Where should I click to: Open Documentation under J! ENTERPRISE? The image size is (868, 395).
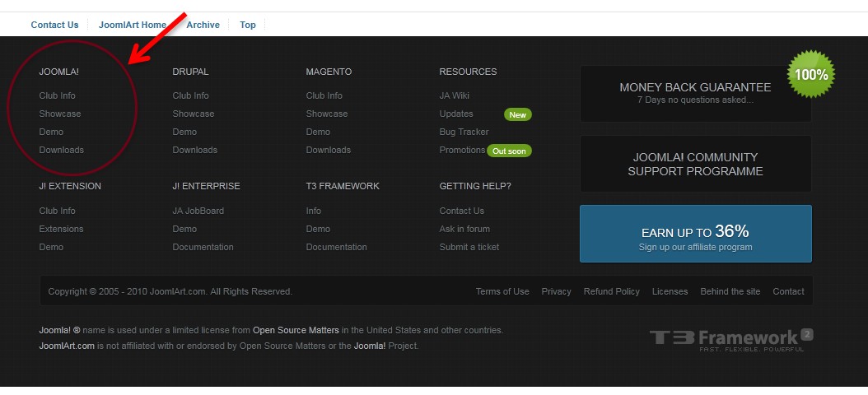(x=203, y=248)
